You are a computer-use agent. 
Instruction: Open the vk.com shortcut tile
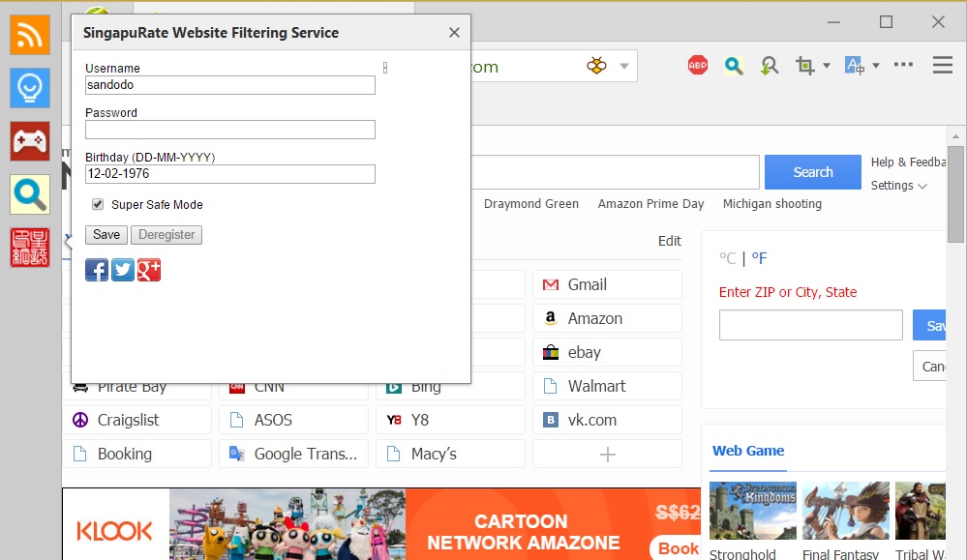coord(608,420)
